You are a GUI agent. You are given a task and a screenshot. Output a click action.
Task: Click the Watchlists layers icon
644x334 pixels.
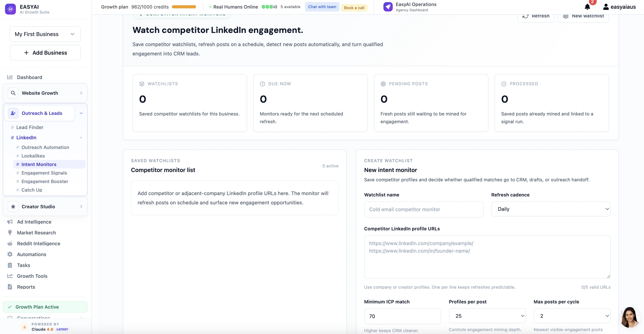point(142,84)
